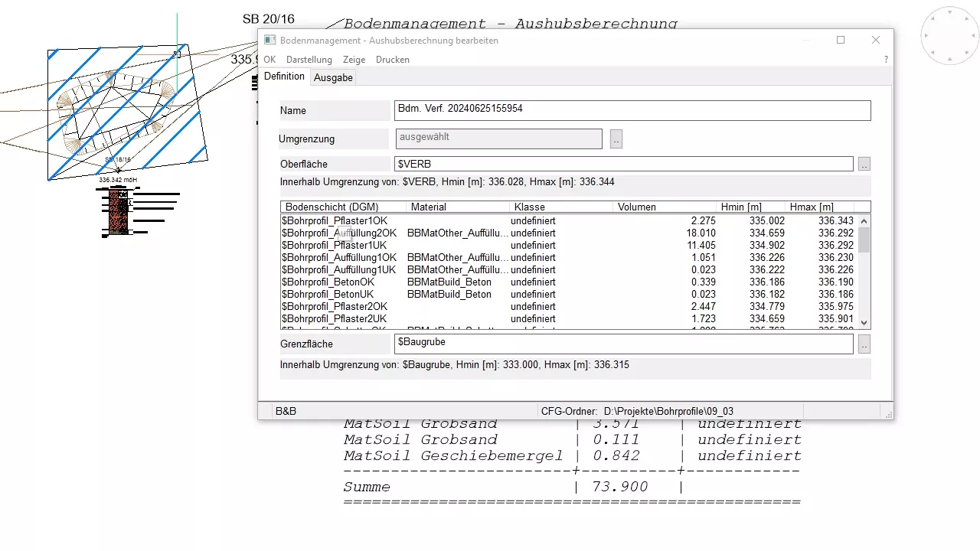Click the layer list scrollbar thumb
Viewport: 980px width, 551px height.
point(864,240)
